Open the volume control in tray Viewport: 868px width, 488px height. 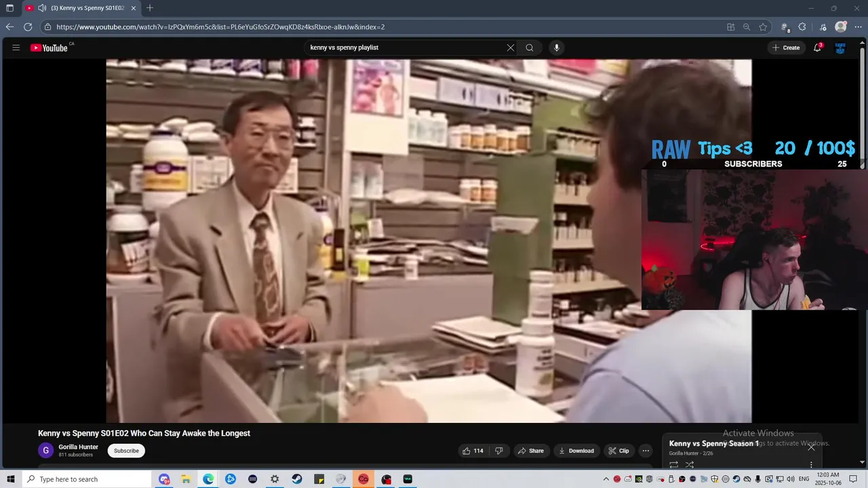[x=790, y=479]
